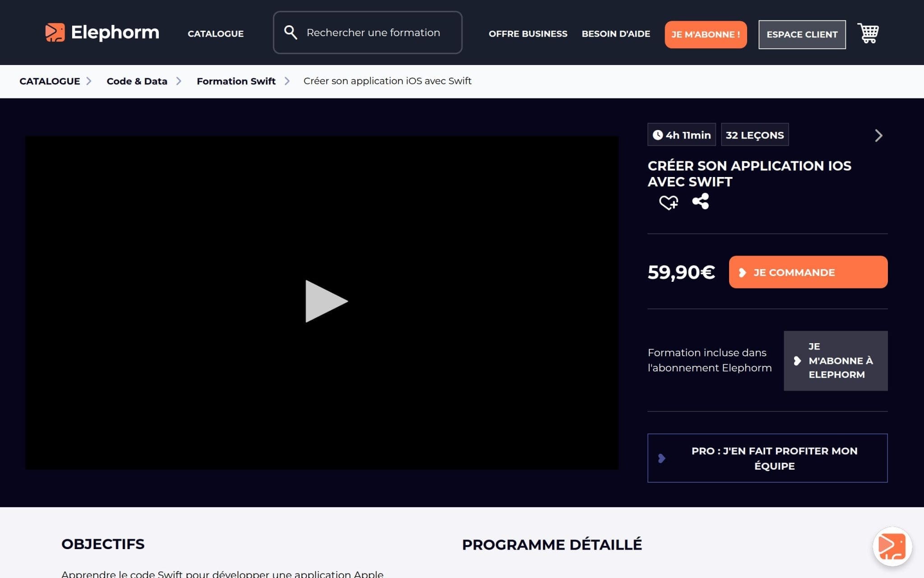
Task: Navigate to Formation Swift breadcrumb
Action: [236, 81]
